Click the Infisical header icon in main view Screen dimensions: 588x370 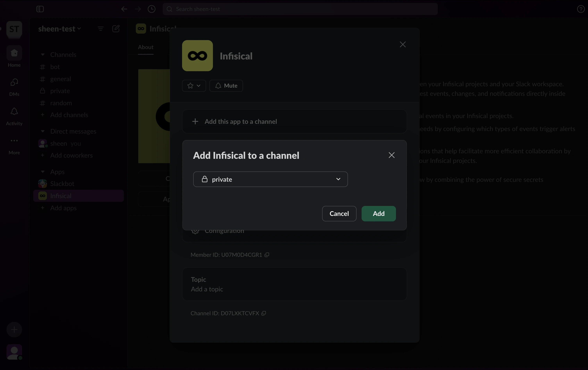141,29
